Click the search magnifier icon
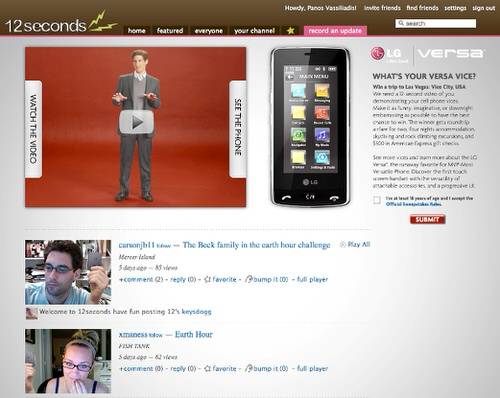 401,23
